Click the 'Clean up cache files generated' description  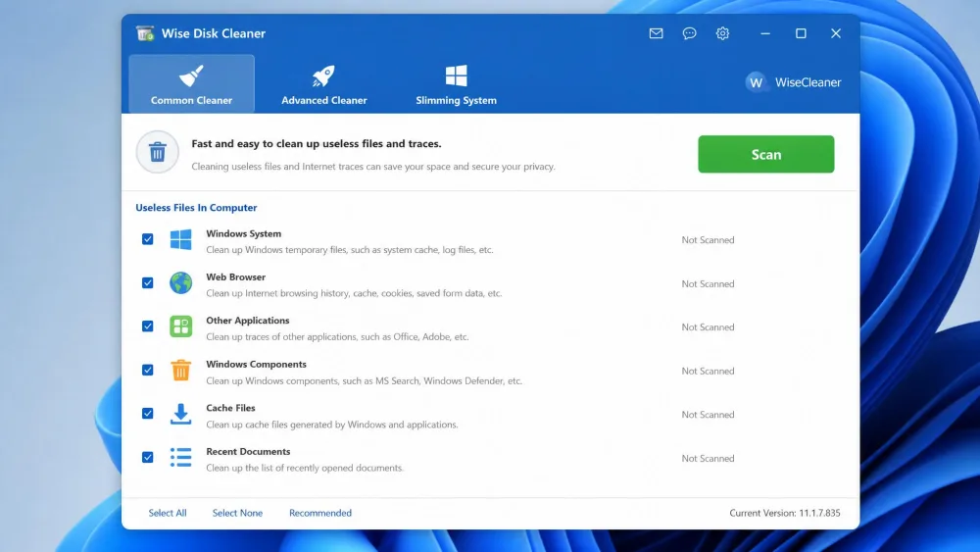point(332,425)
